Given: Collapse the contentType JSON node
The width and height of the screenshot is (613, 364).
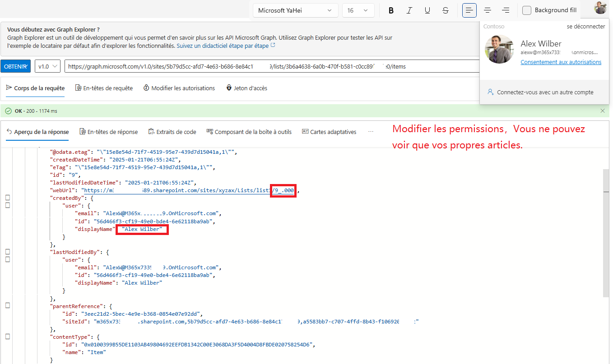Looking at the screenshot, I should pos(8,336).
